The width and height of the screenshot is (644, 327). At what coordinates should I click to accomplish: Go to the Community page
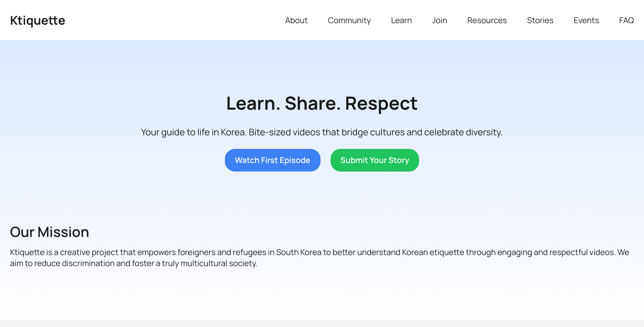click(x=349, y=20)
